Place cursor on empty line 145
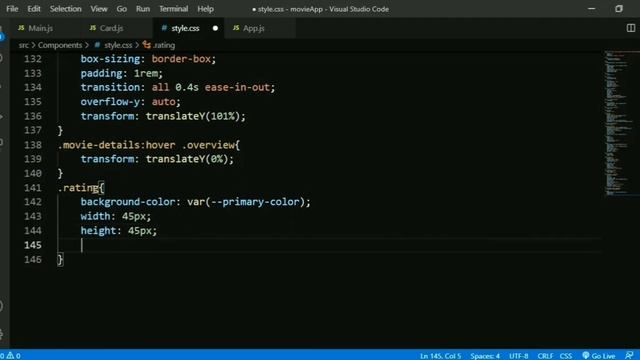640x360 pixels. (329, 245)
